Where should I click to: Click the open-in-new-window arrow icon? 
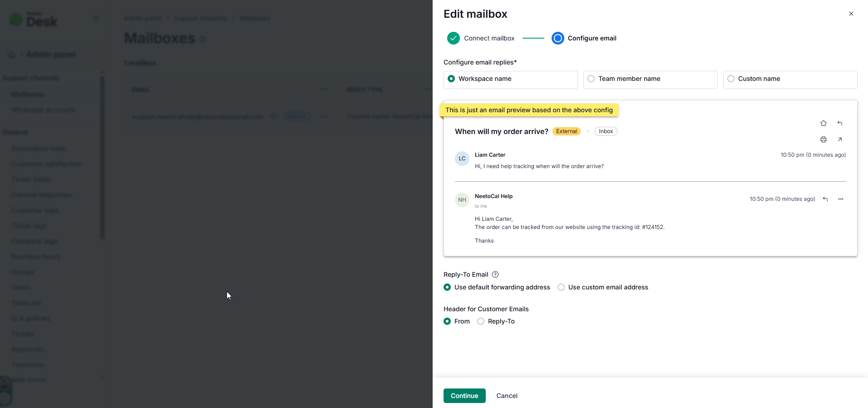click(x=840, y=139)
